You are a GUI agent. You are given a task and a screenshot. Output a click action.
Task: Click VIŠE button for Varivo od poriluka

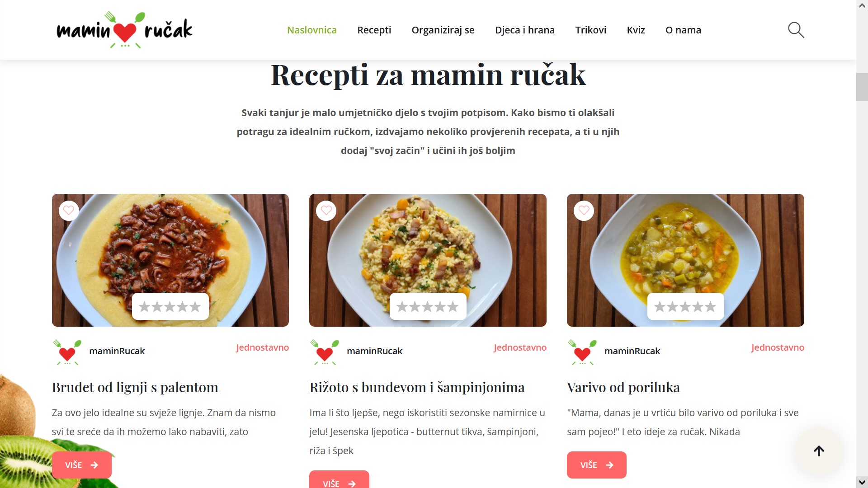point(596,465)
